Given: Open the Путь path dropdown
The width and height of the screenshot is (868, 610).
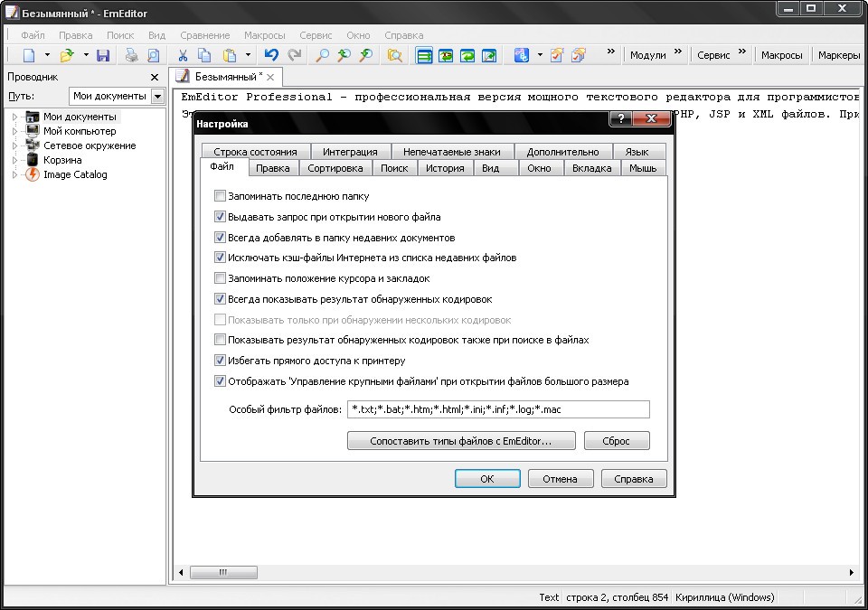Looking at the screenshot, I should coord(157,97).
